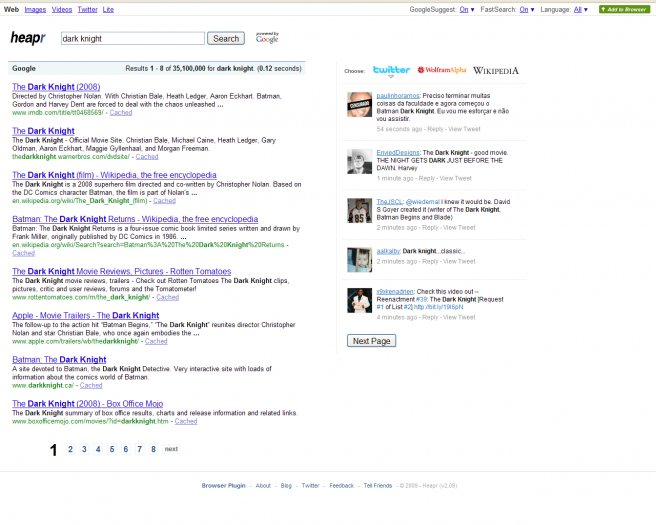
Task: Focus the dark knight search field
Action: click(133, 38)
